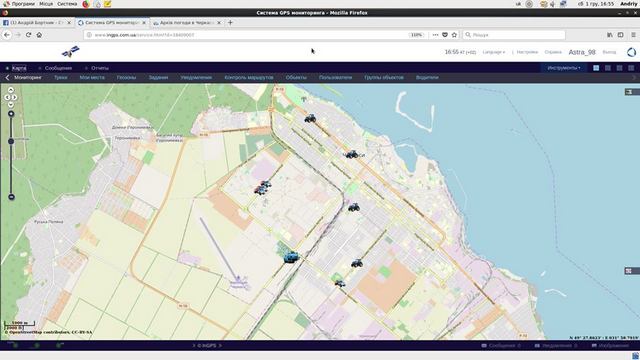Click the second icon in the bottom bar

coord(36,345)
